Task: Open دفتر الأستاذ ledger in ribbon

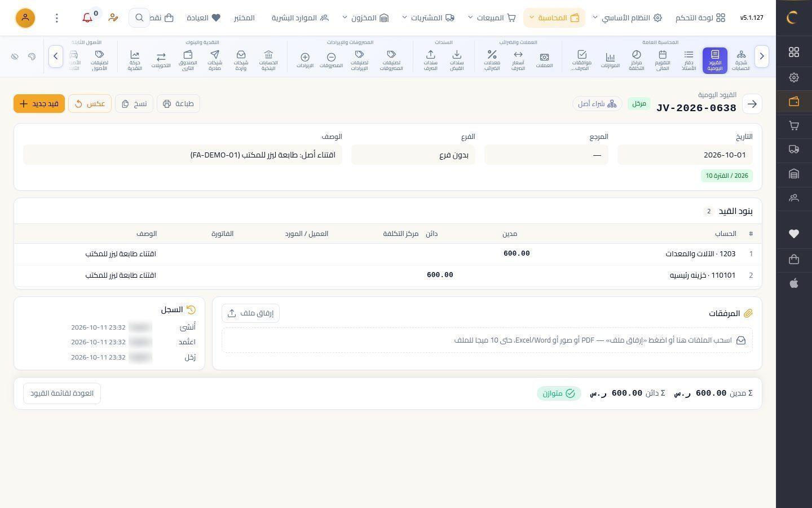Action: [x=689, y=60]
